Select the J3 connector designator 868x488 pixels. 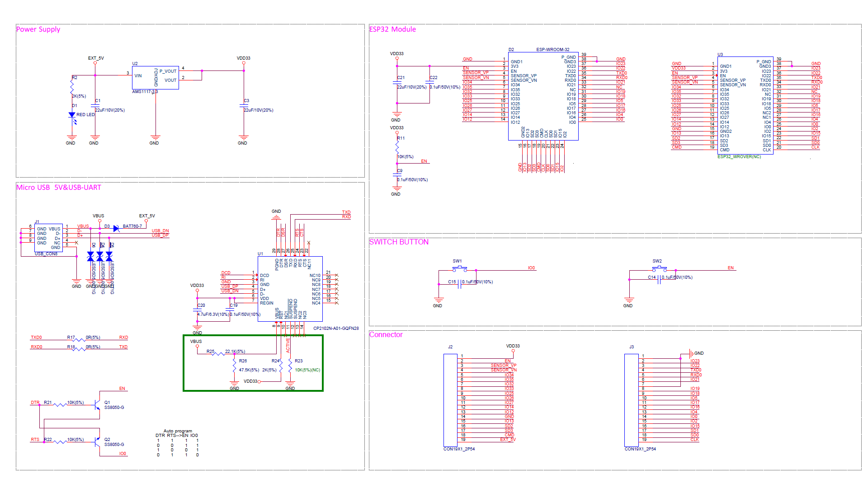point(632,347)
